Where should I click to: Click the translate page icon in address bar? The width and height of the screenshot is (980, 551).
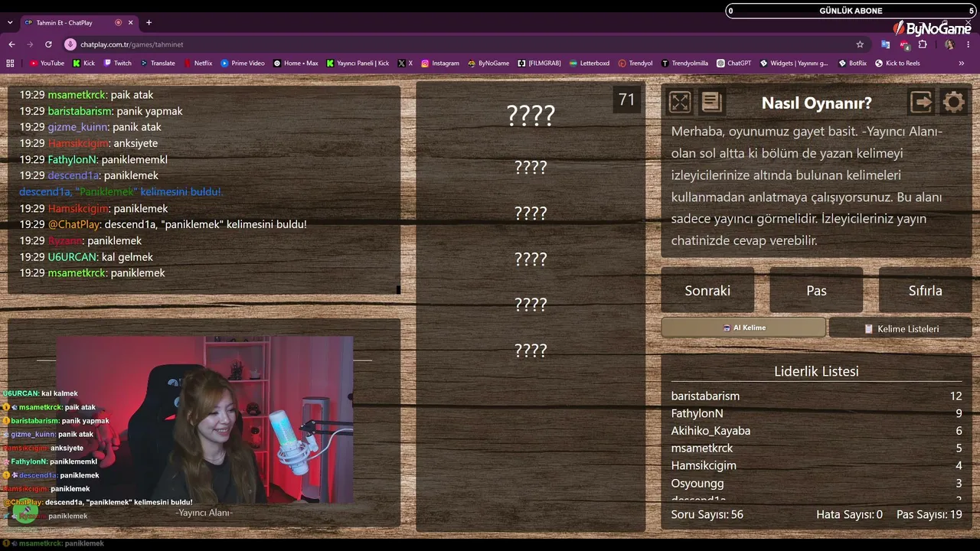pos(885,44)
